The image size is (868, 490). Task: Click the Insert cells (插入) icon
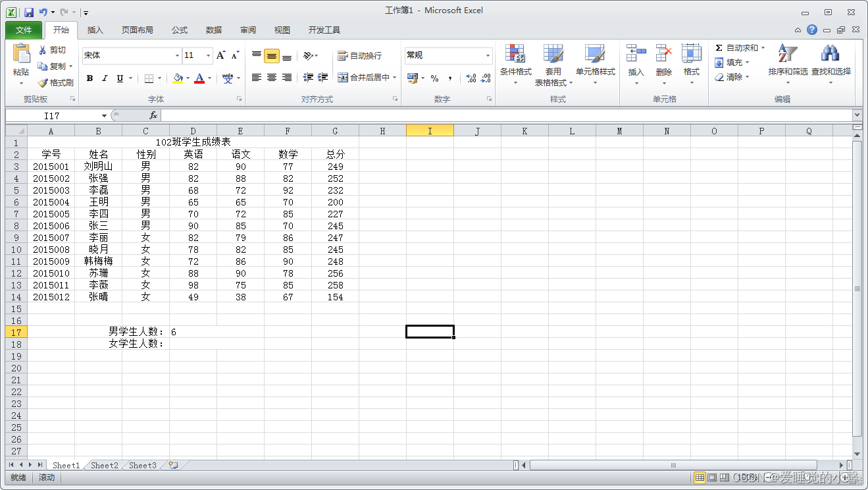636,54
